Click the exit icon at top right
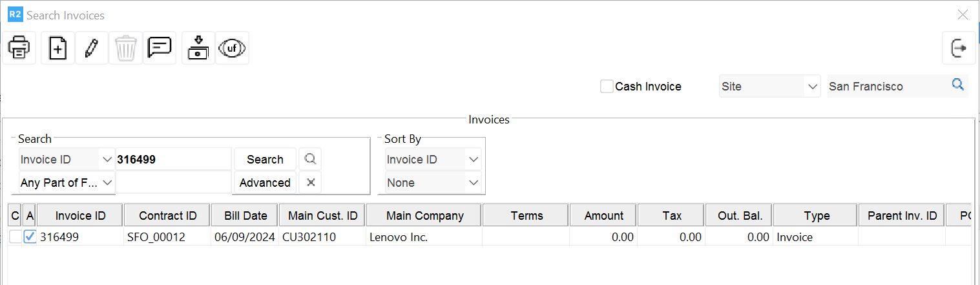This screenshot has width=980, height=285. [x=959, y=48]
